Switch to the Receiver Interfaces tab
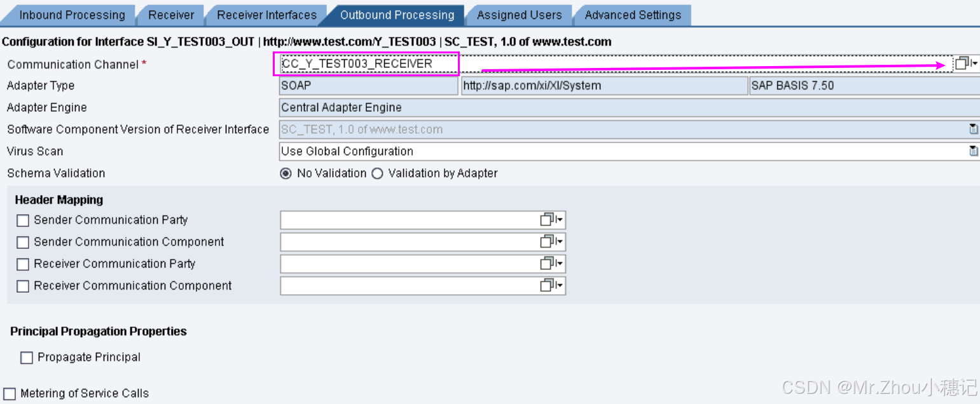 [266, 14]
